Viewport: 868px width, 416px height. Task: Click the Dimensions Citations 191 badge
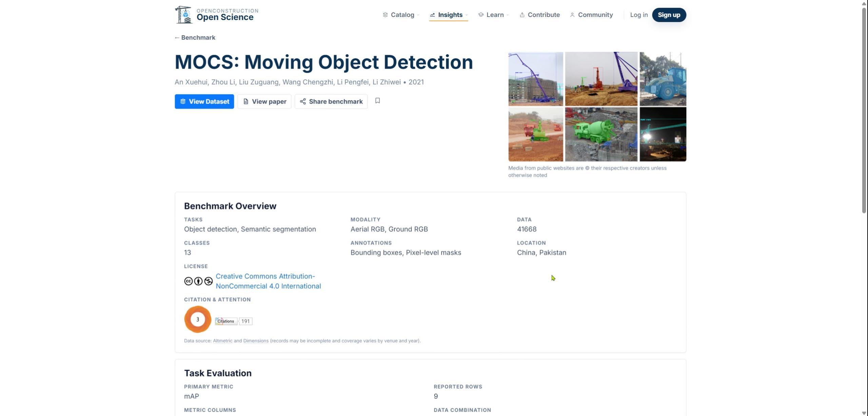(x=234, y=321)
